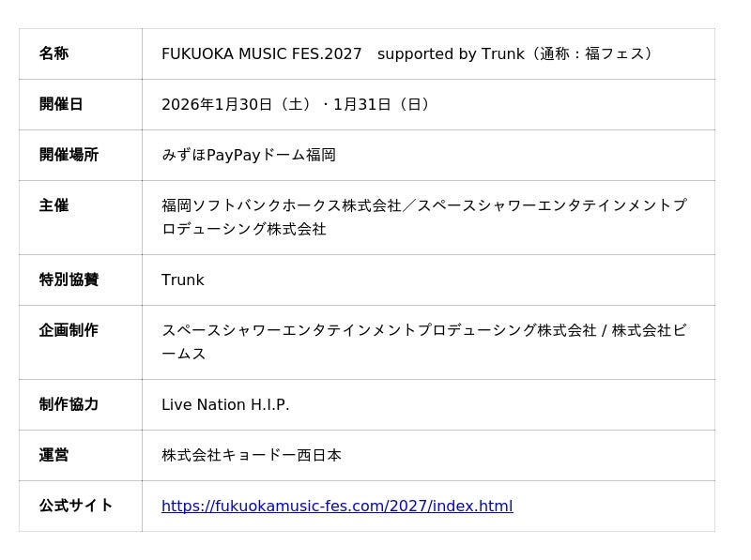The width and height of the screenshot is (751, 560).
Task: Open the fukuokamusic-fes.com official site link
Action: [x=337, y=506]
